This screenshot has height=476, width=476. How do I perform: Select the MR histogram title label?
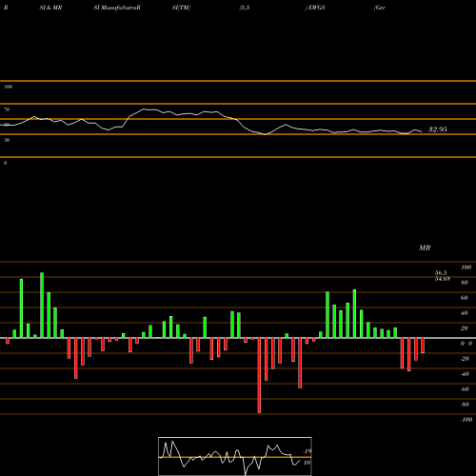425,248
